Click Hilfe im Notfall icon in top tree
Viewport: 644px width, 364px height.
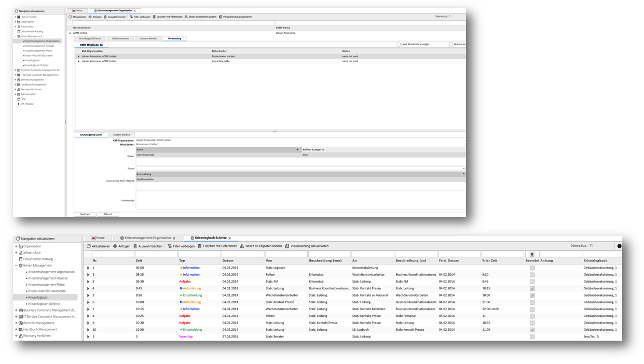[19, 17]
